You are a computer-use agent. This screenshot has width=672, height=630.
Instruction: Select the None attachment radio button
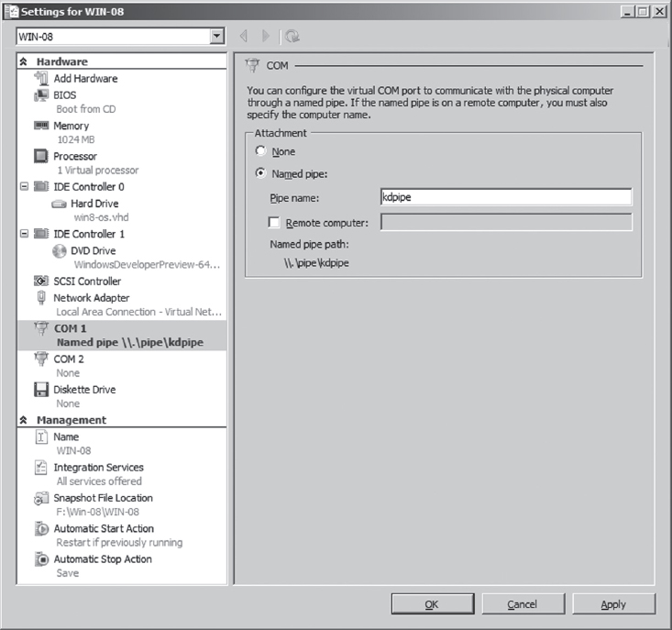(x=260, y=151)
